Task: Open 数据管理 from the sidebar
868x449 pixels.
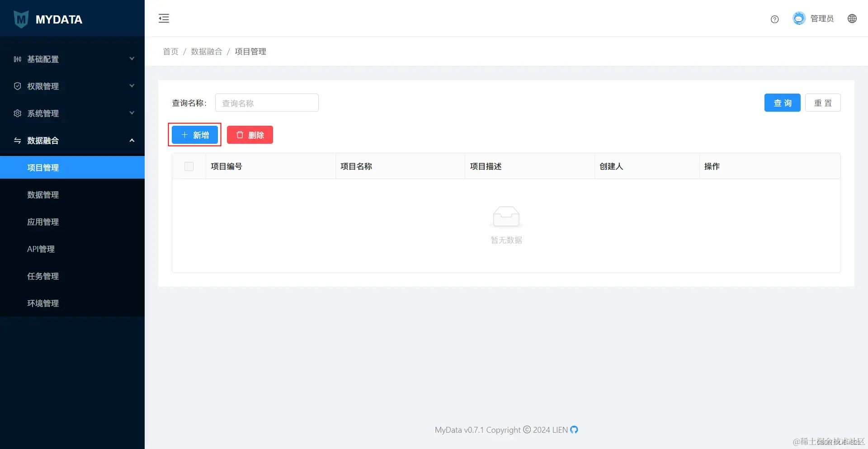Action: tap(43, 194)
